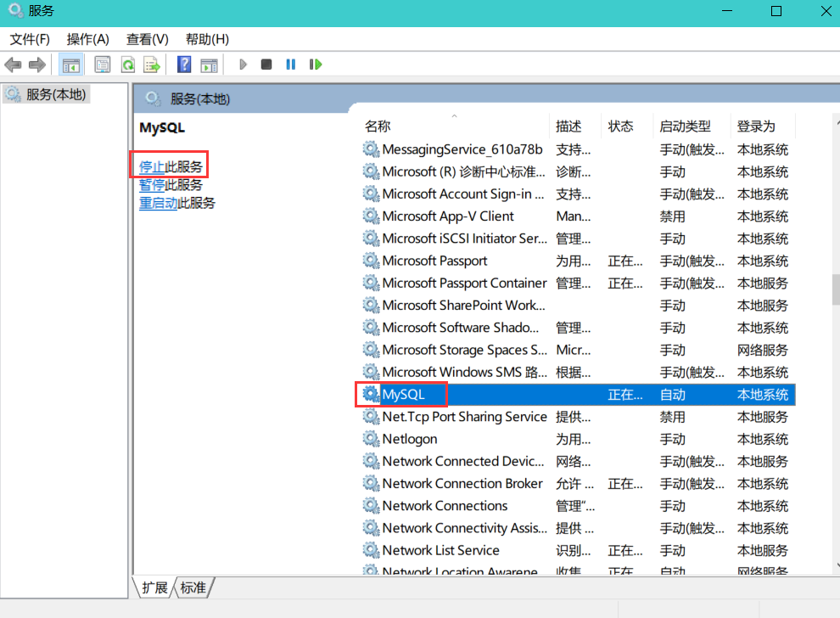The image size is (840, 618).
Task: Select Microsoft Passport Container service
Action: tap(578, 283)
